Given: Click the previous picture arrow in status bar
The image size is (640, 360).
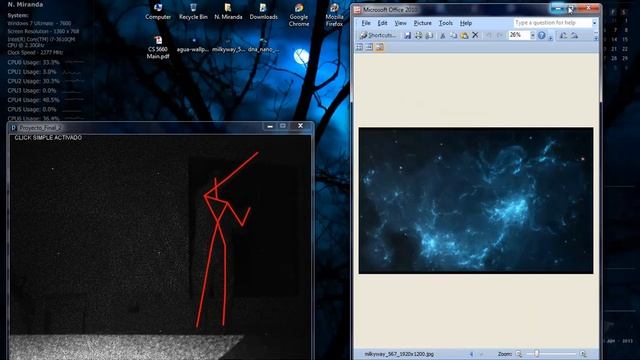Looking at the screenshot, I should click(472, 354).
